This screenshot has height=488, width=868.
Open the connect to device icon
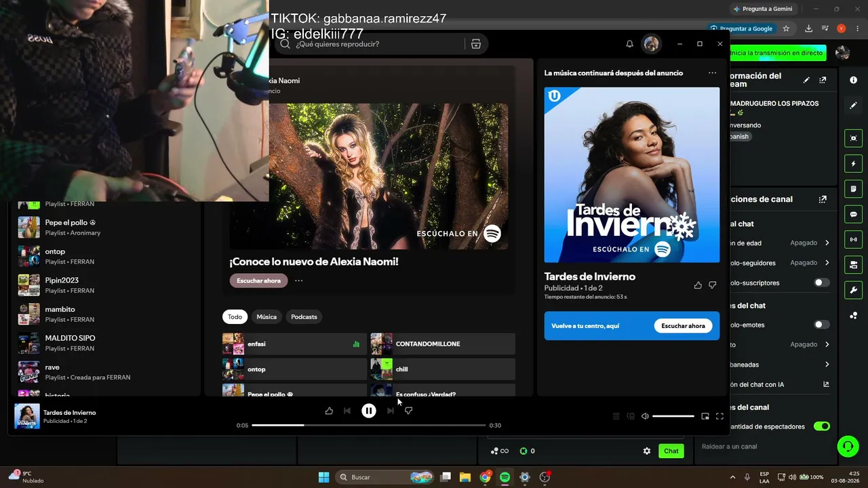[631, 416]
